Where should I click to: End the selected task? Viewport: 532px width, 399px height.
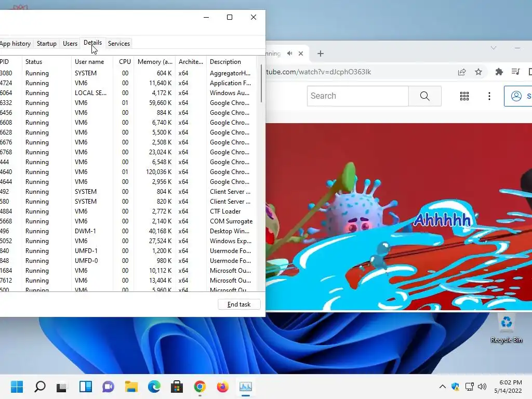[x=239, y=304]
